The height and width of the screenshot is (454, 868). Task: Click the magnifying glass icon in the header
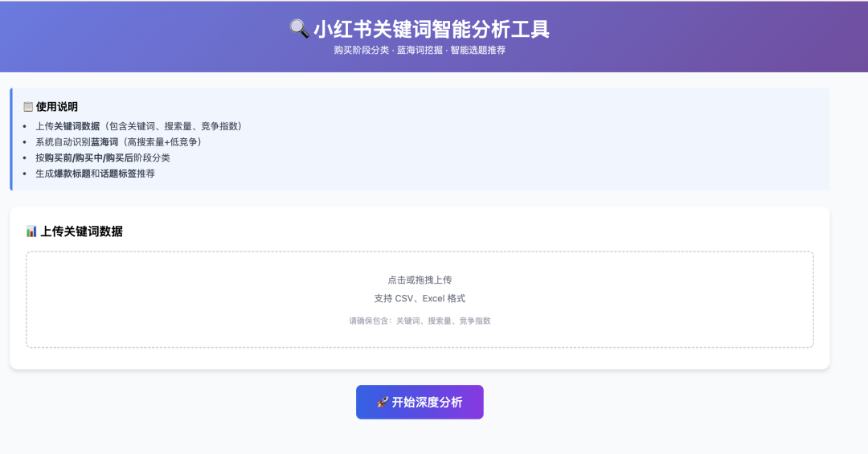pyautogui.click(x=298, y=30)
